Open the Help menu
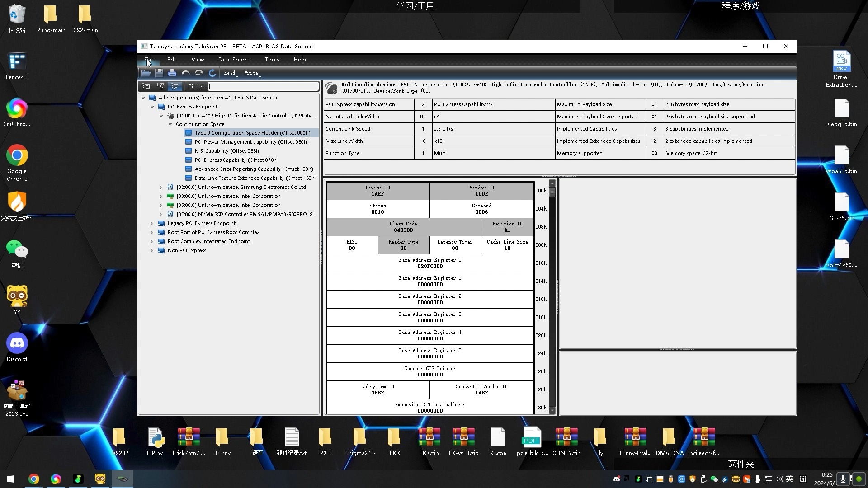Image resolution: width=868 pixels, height=488 pixels. tap(300, 60)
